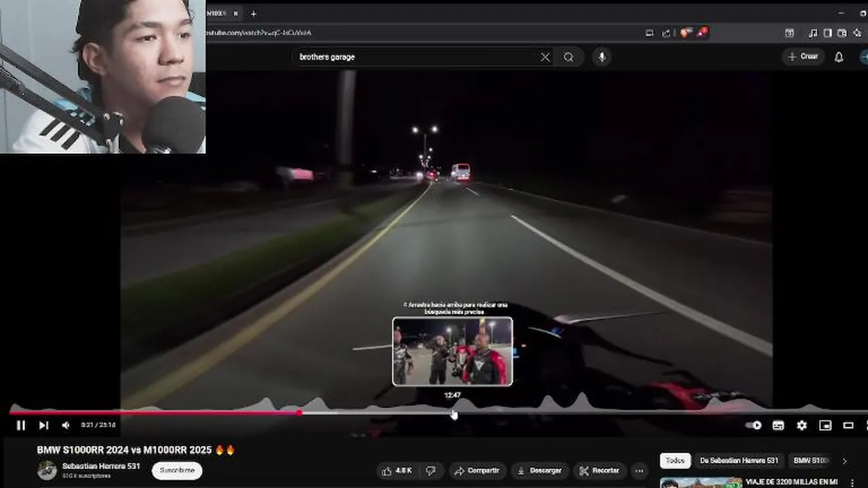Click the share page icon in address bar
Viewport: 868px width, 488px height.
[667, 33]
